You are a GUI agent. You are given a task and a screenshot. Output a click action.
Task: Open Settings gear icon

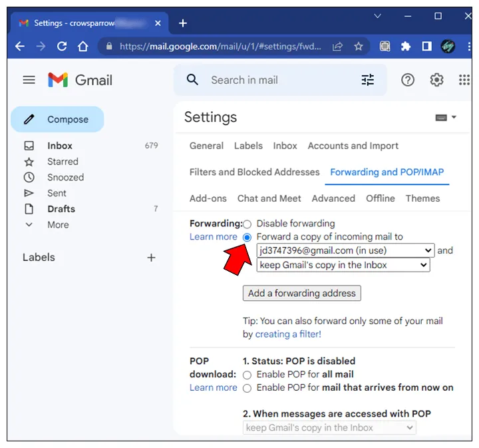pyautogui.click(x=436, y=80)
